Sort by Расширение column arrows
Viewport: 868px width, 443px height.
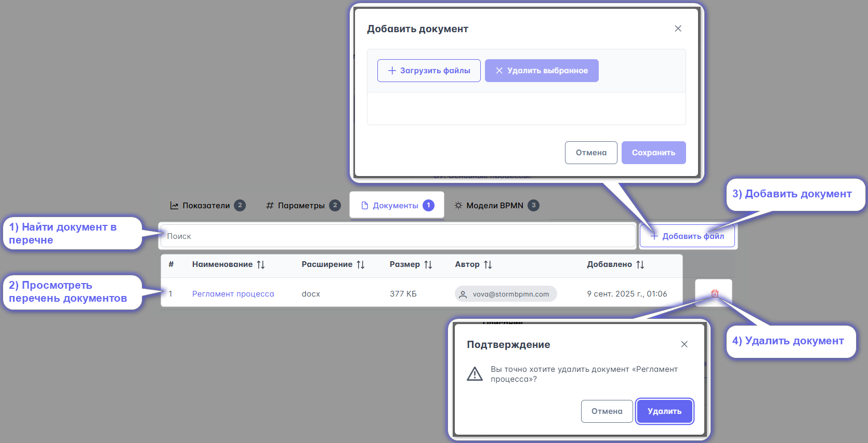click(x=360, y=265)
